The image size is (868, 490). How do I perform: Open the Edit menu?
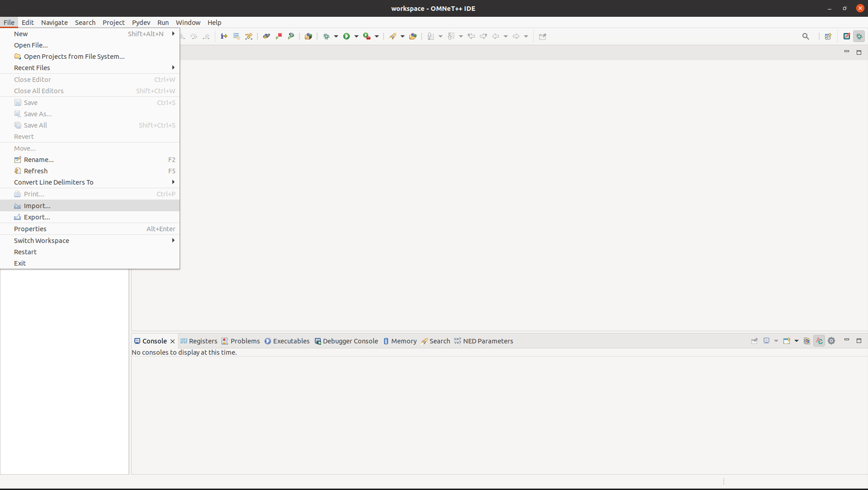[x=28, y=23]
